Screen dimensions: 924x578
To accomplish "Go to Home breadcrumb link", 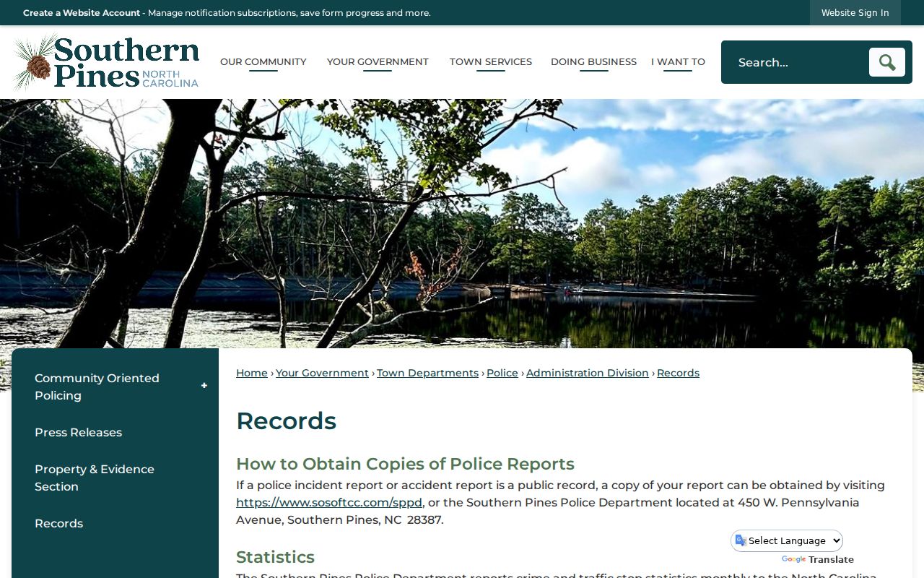I will click(x=252, y=373).
